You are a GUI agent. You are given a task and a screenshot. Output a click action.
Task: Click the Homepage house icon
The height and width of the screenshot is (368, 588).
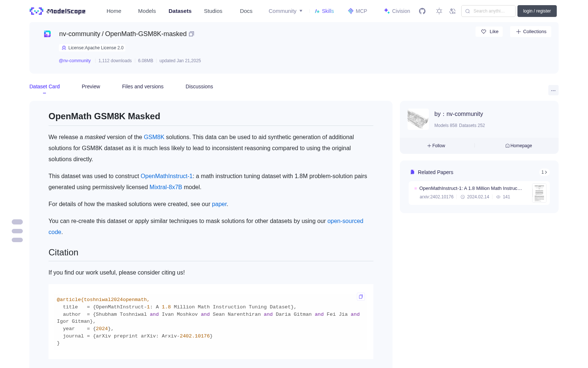point(508,146)
